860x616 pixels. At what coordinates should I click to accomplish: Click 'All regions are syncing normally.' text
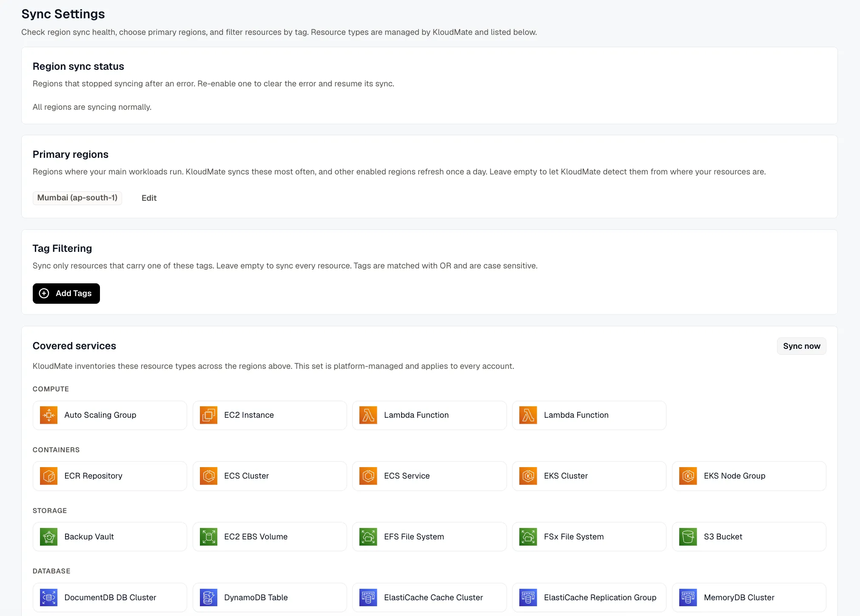click(92, 107)
